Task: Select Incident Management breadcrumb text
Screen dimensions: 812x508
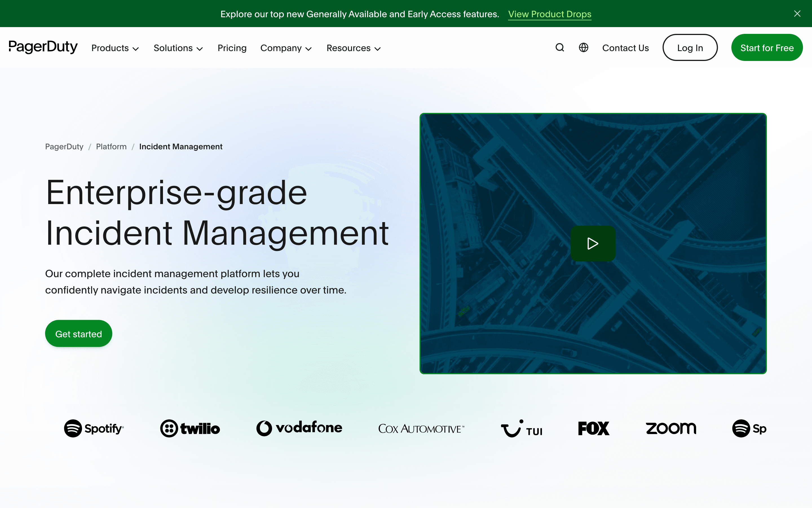Action: click(x=181, y=146)
